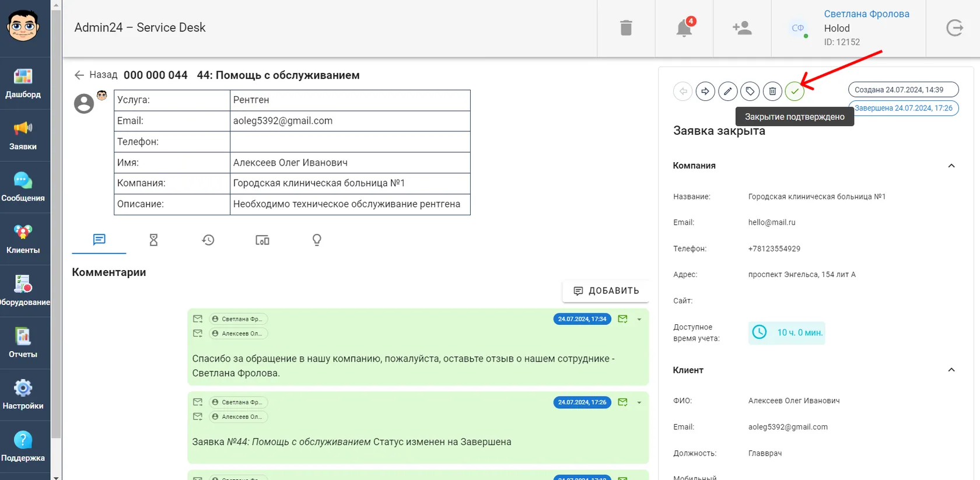980x480 pixels.
Task: Open Светлана Фролова profile link
Action: click(x=866, y=14)
